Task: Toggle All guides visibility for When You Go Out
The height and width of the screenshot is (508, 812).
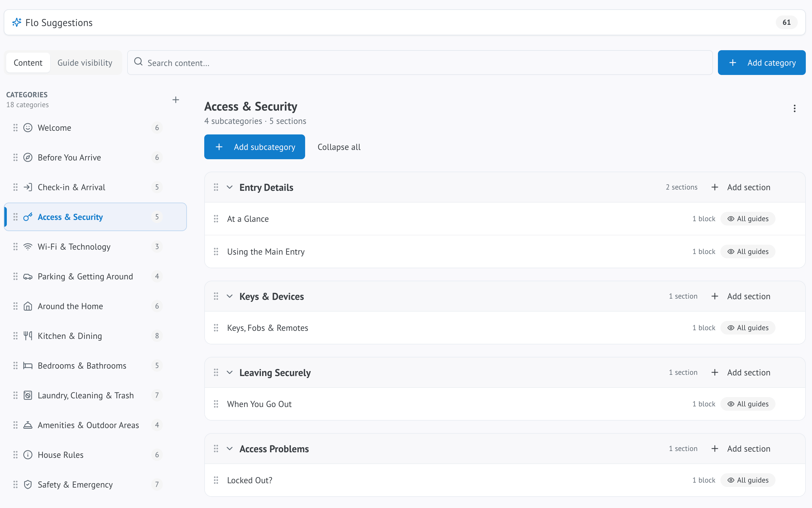Action: (748, 404)
